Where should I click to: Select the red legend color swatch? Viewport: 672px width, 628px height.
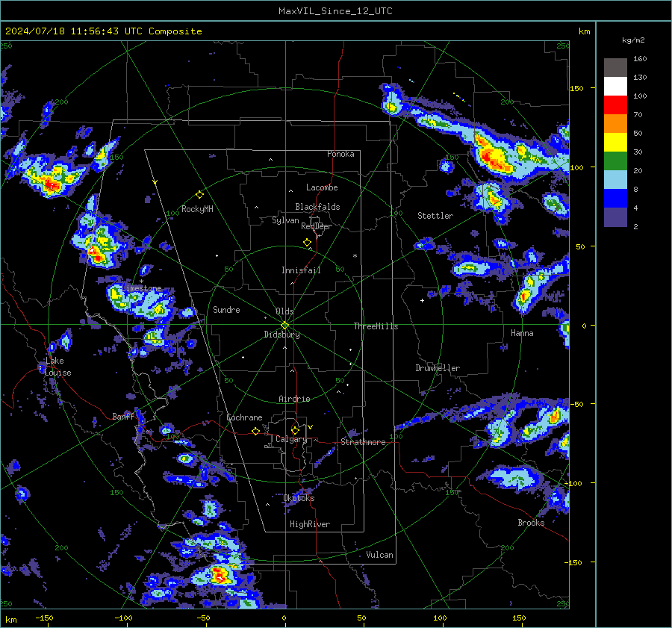615,105
